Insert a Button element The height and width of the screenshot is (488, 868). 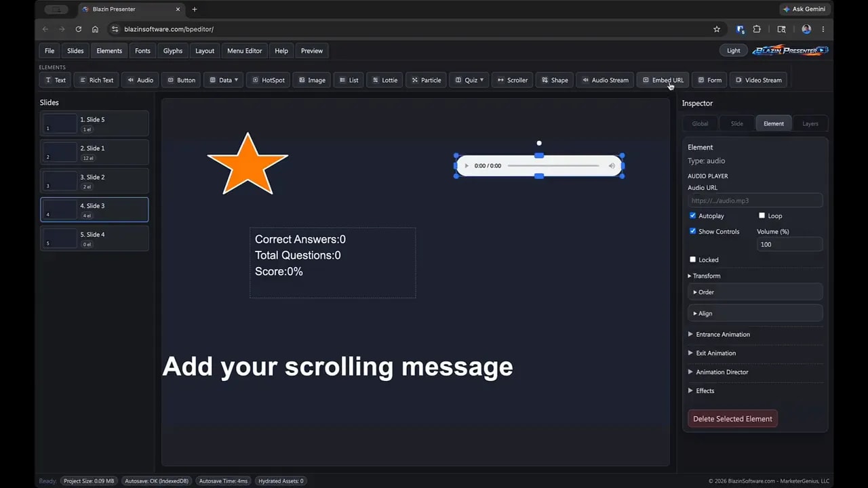point(181,80)
